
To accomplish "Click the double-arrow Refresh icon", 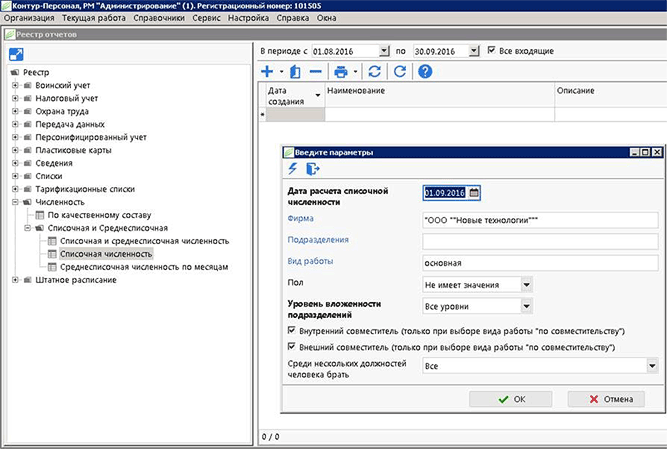I will point(374,71).
